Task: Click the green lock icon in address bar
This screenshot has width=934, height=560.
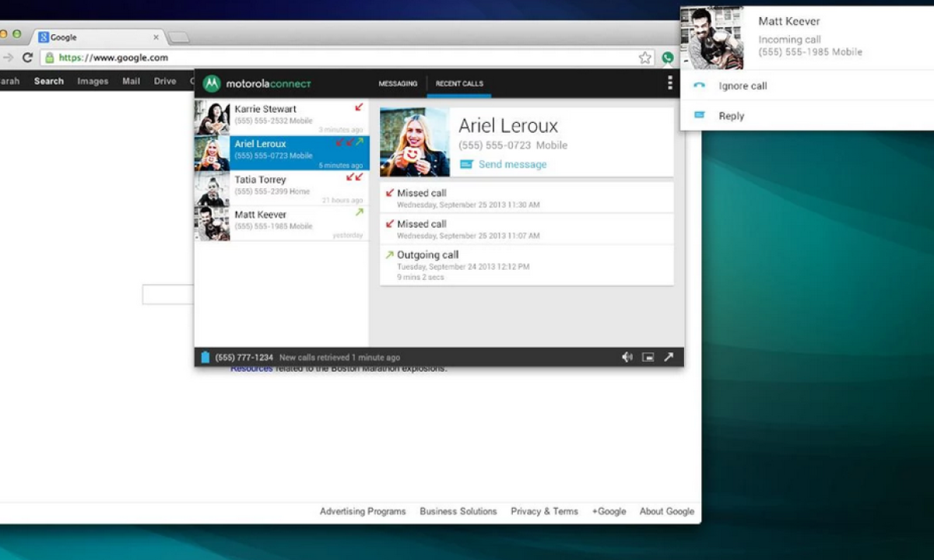Action: (50, 58)
